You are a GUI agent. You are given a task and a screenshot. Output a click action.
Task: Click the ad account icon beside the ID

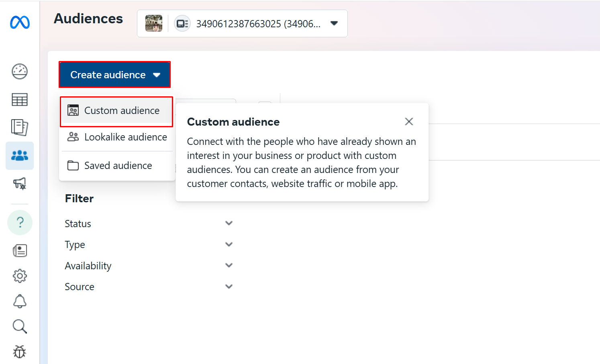(x=182, y=24)
